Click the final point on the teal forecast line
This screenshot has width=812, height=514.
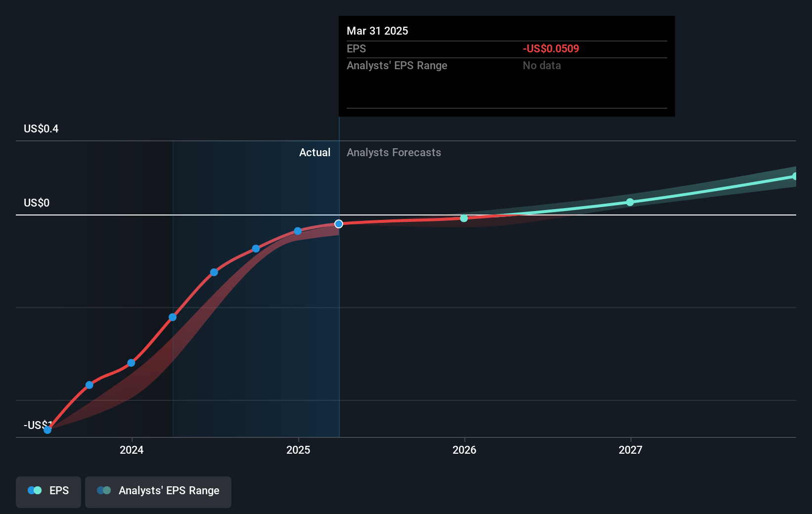[794, 177]
